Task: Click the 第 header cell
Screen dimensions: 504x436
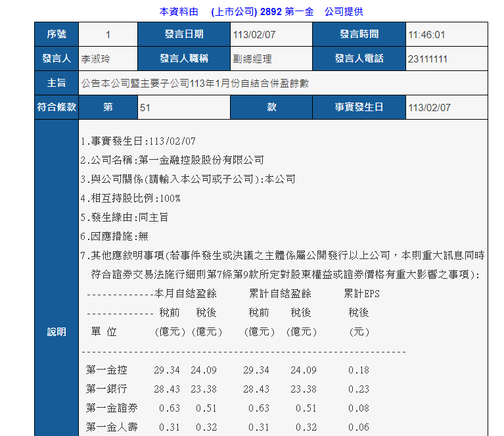Action: pos(108,107)
